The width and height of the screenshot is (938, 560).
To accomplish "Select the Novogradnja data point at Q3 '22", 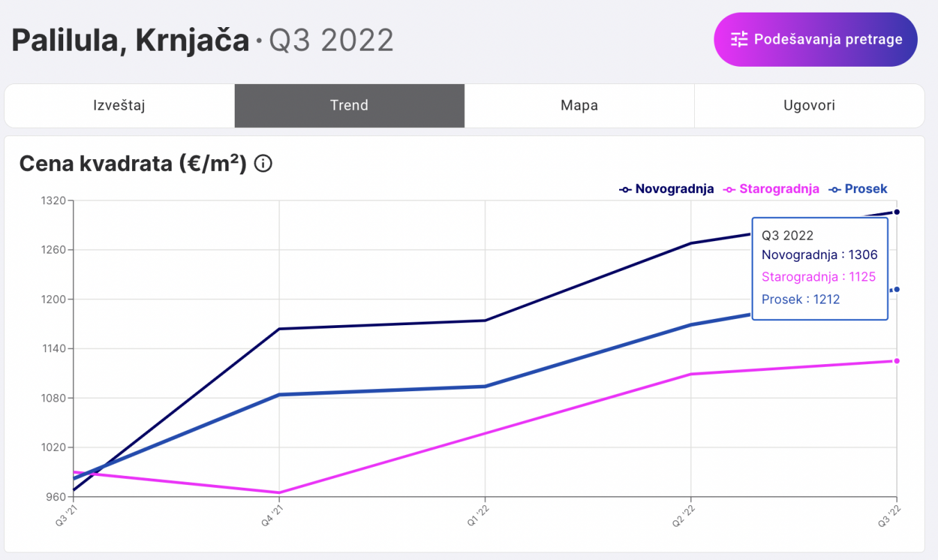I will (x=897, y=212).
